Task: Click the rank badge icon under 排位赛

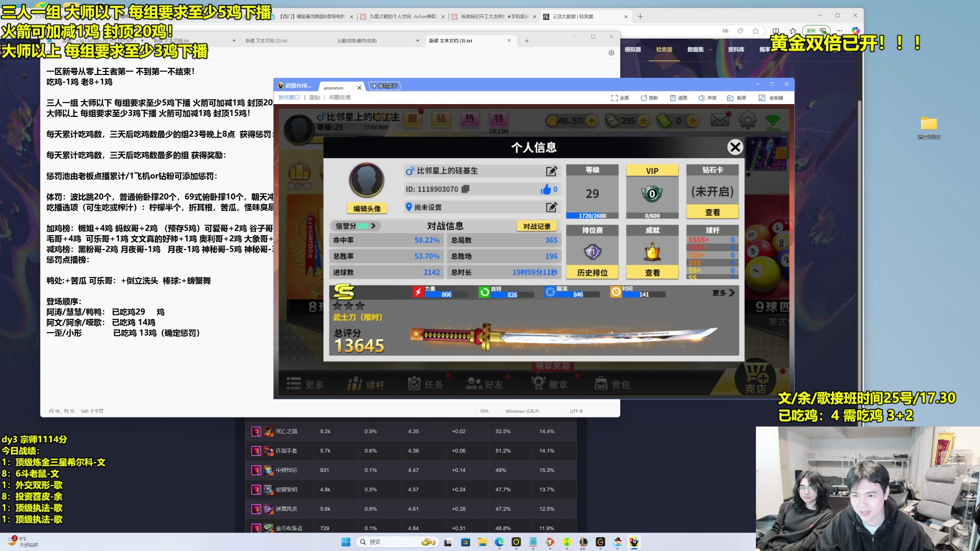Action: [592, 251]
